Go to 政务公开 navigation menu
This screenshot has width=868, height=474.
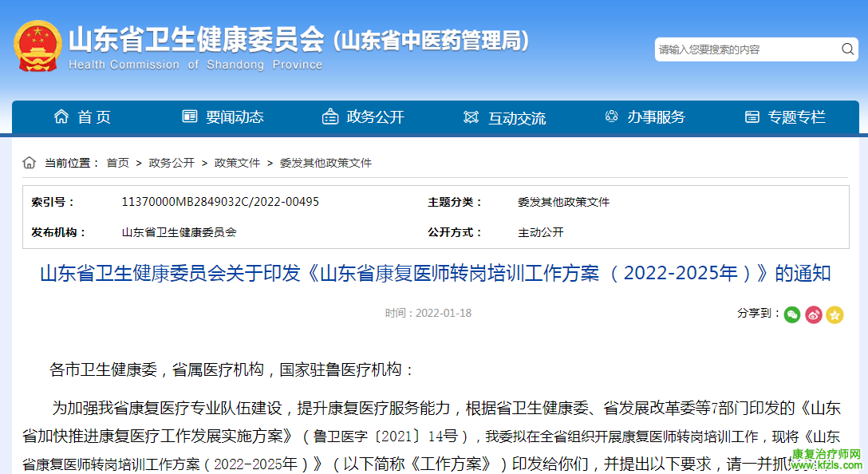coord(375,117)
